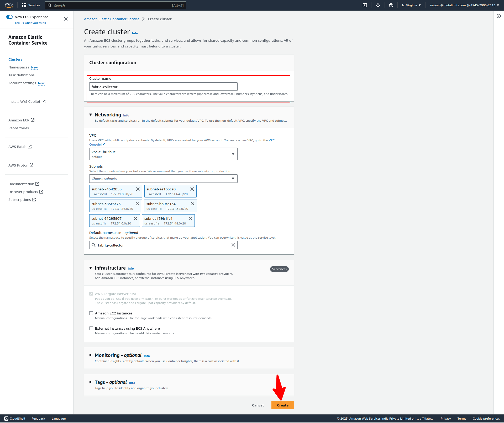The width and height of the screenshot is (504, 423).
Task: Click the CloudShell footer icon
Action: point(6,419)
